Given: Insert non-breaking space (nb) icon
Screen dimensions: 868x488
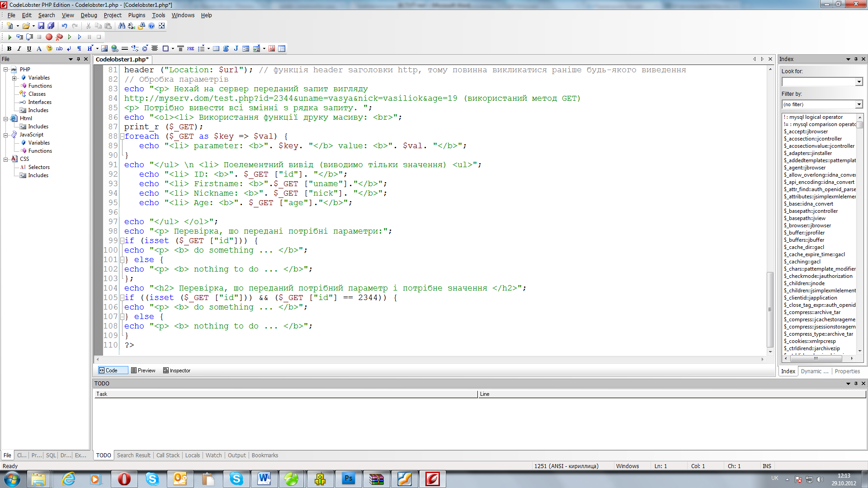Looking at the screenshot, I should pyautogui.click(x=59, y=48).
